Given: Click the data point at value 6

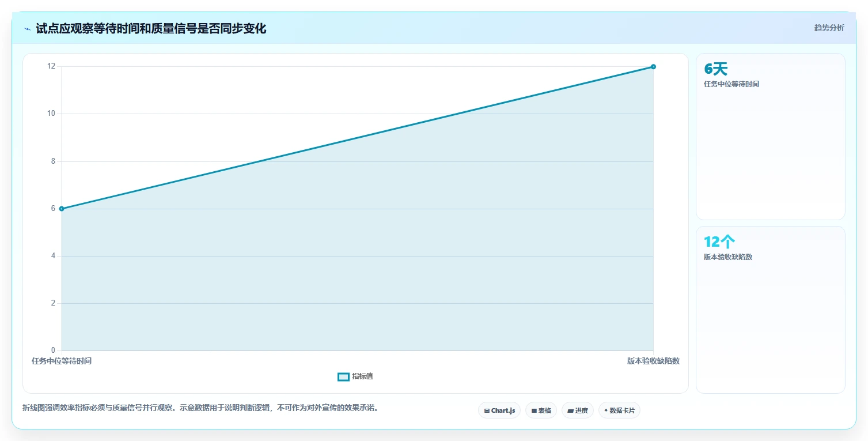Looking at the screenshot, I should (62, 209).
